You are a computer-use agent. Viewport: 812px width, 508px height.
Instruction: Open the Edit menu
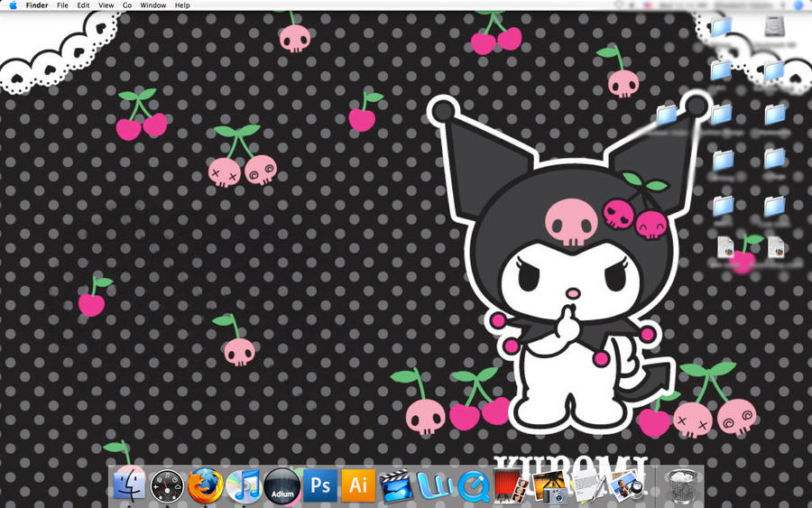coord(83,5)
